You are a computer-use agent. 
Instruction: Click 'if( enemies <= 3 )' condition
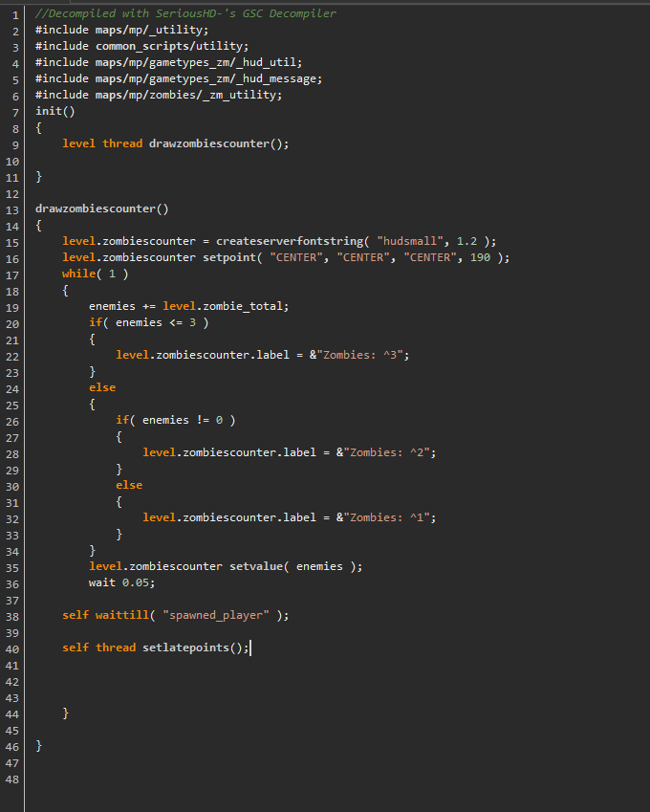[x=148, y=322]
